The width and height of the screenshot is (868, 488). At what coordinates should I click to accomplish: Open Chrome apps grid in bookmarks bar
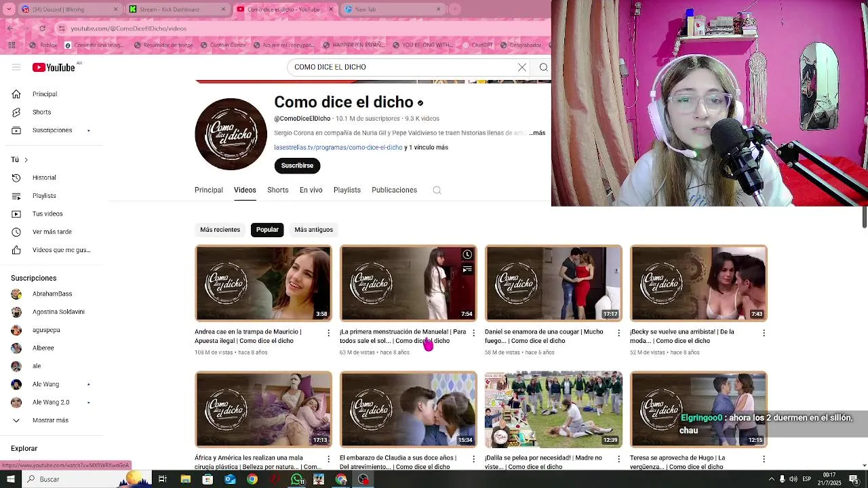pos(12,45)
